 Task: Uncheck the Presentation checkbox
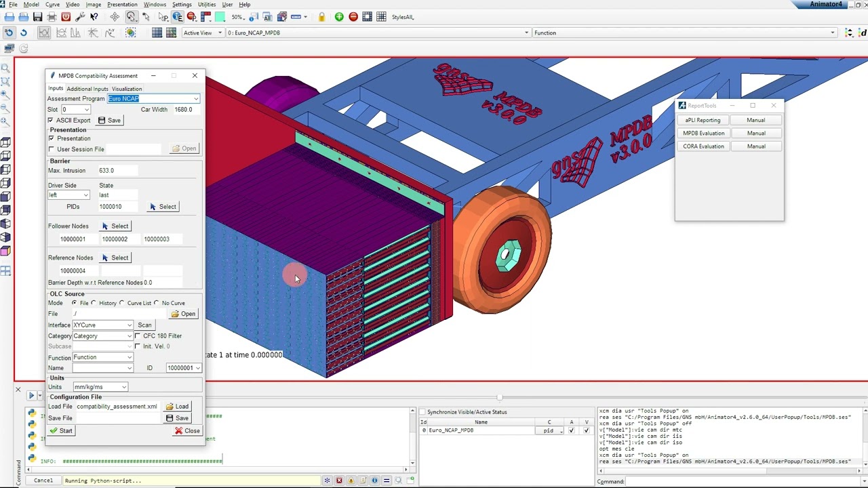coord(52,138)
